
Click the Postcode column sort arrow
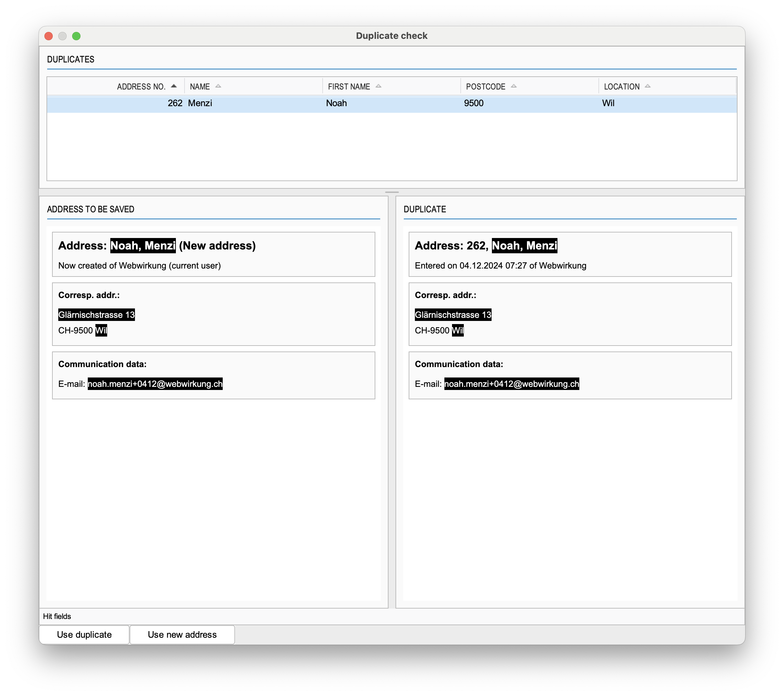click(514, 86)
